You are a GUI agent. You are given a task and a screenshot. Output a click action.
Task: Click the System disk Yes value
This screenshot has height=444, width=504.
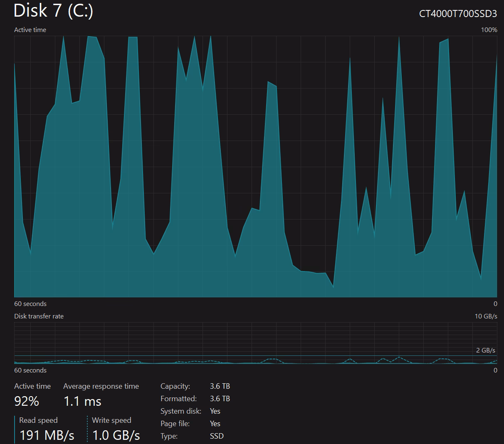click(x=215, y=411)
